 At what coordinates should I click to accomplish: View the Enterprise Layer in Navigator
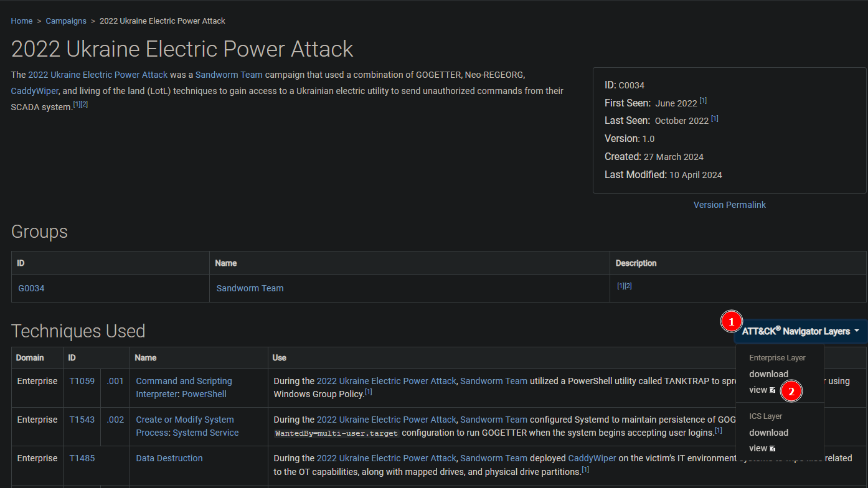point(762,390)
